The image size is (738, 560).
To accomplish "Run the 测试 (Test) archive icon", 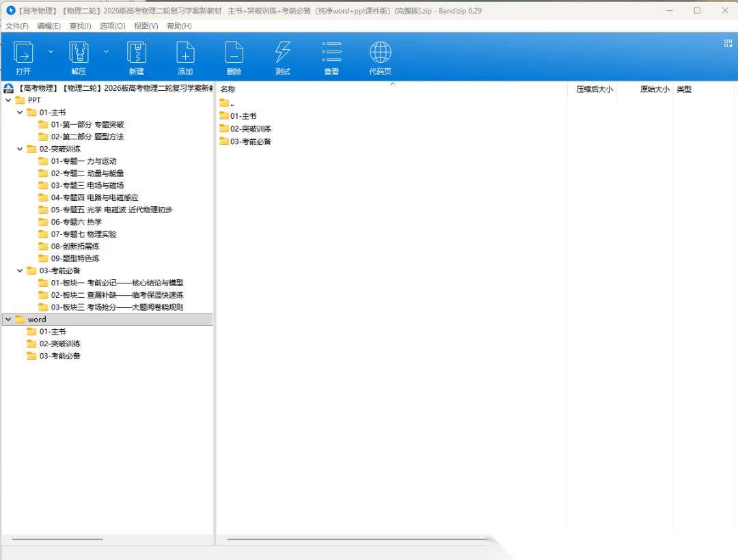I will click(282, 53).
